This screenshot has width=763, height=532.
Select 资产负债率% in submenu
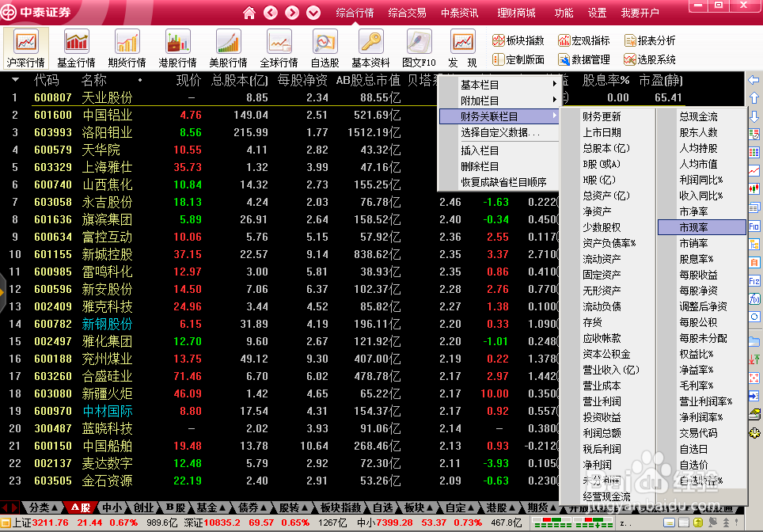click(608, 243)
